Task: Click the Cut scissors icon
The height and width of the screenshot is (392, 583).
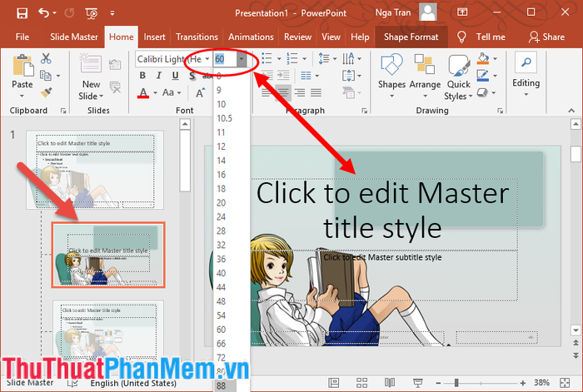Action: (46, 58)
